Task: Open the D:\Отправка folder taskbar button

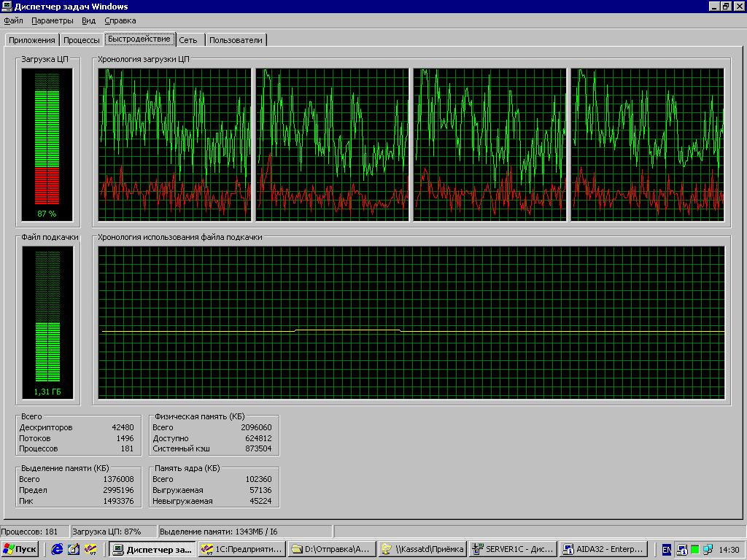Action: (332, 549)
